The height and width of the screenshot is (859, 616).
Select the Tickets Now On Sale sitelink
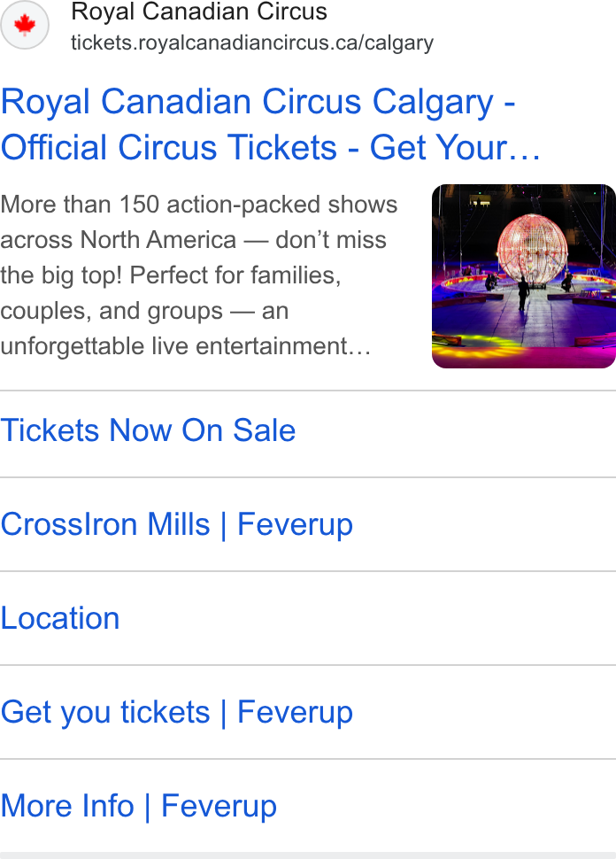(x=148, y=430)
